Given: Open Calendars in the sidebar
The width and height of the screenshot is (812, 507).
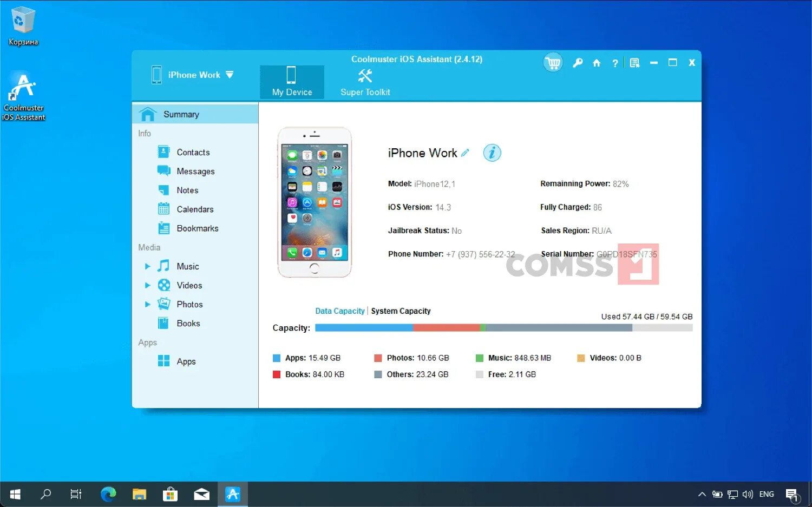Looking at the screenshot, I should click(195, 209).
